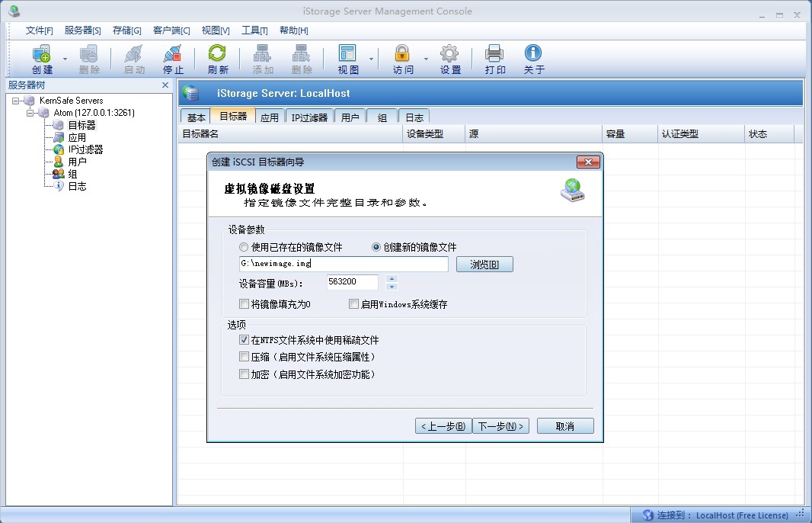812x523 pixels.
Task: Enable 加密 file system encryption checkbox
Action: [x=244, y=374]
